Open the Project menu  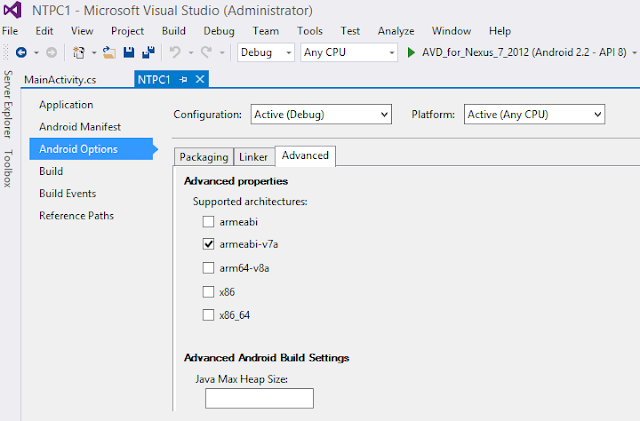[x=127, y=31]
